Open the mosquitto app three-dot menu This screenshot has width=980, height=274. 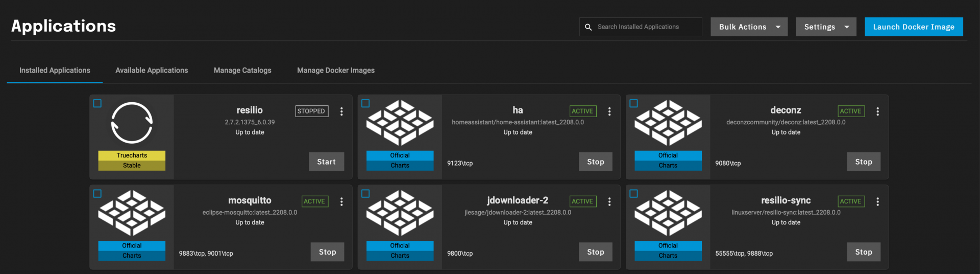pos(341,202)
